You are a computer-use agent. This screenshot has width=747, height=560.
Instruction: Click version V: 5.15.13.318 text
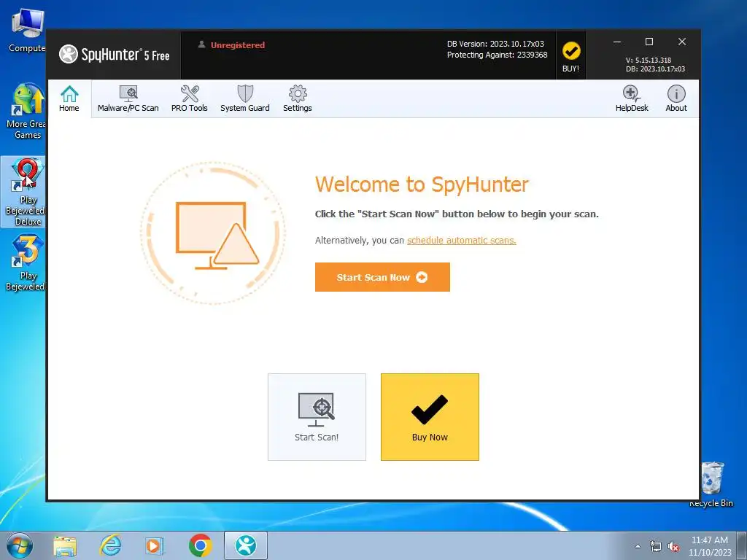(649, 60)
